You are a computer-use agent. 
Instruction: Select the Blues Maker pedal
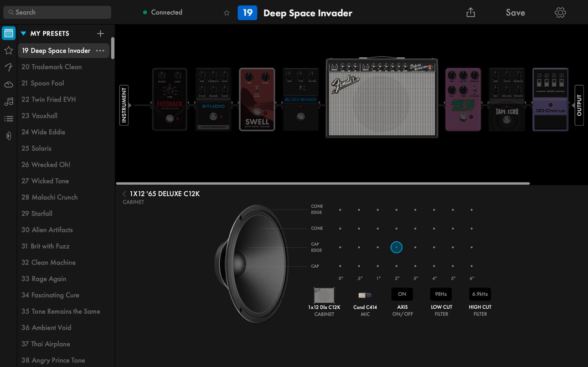tap(300, 99)
